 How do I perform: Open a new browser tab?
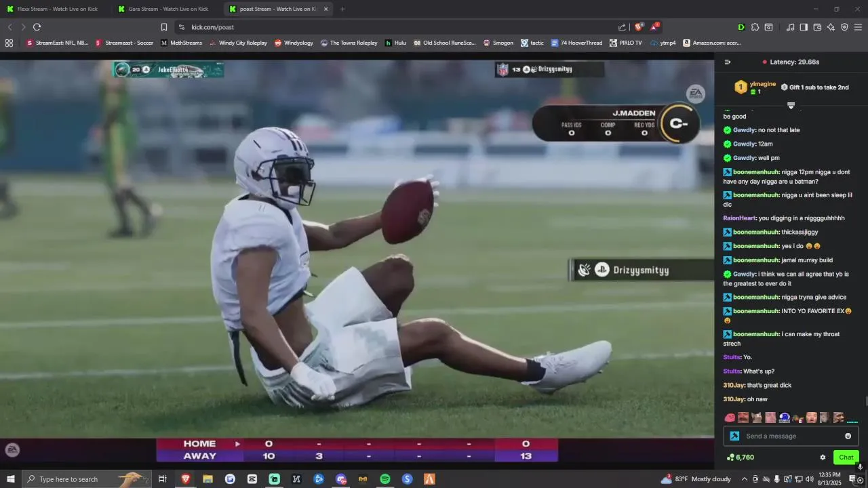pyautogui.click(x=342, y=9)
